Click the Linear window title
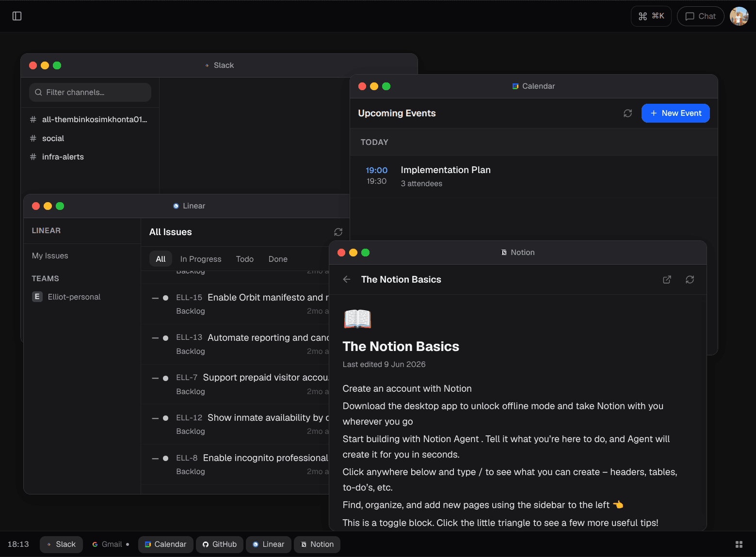This screenshot has width=756, height=557. [x=193, y=206]
